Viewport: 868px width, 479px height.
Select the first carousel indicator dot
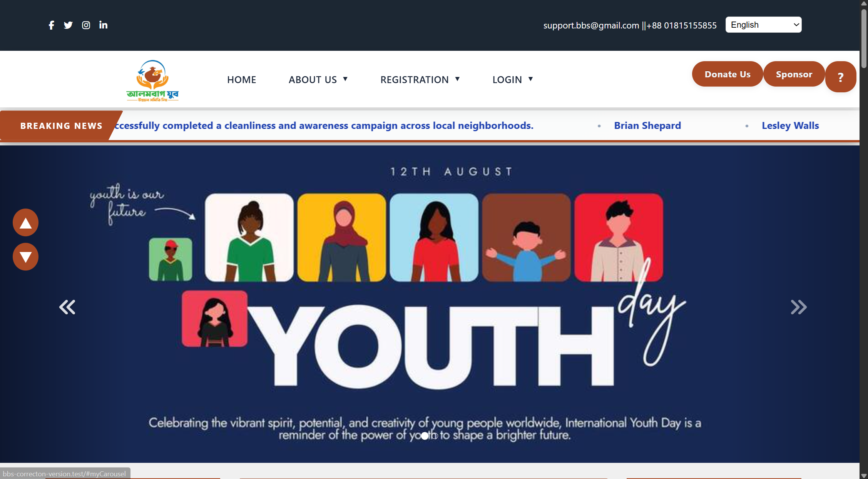pos(424,436)
